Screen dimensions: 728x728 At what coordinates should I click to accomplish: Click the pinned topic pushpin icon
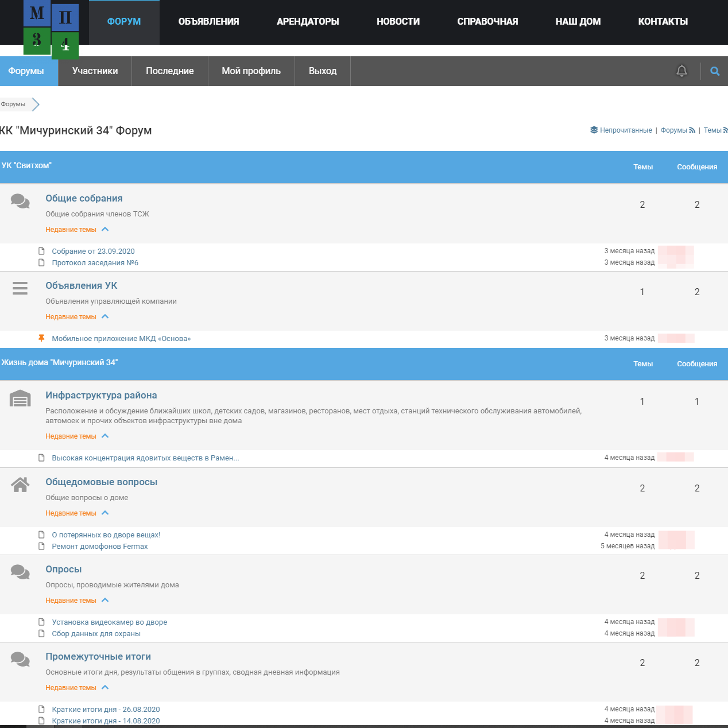(x=41, y=338)
